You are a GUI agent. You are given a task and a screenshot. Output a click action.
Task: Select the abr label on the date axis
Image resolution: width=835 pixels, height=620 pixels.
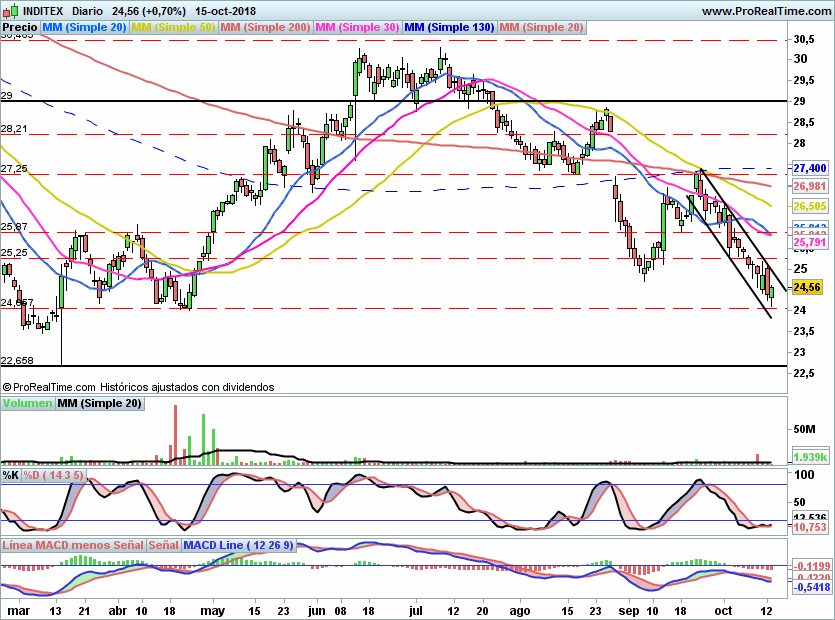[118, 611]
